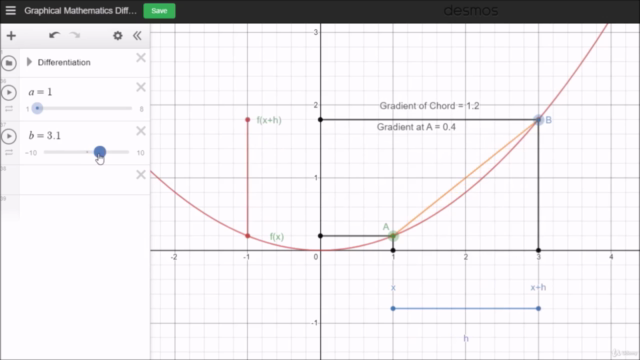Delete the empty expression row

click(x=141, y=175)
